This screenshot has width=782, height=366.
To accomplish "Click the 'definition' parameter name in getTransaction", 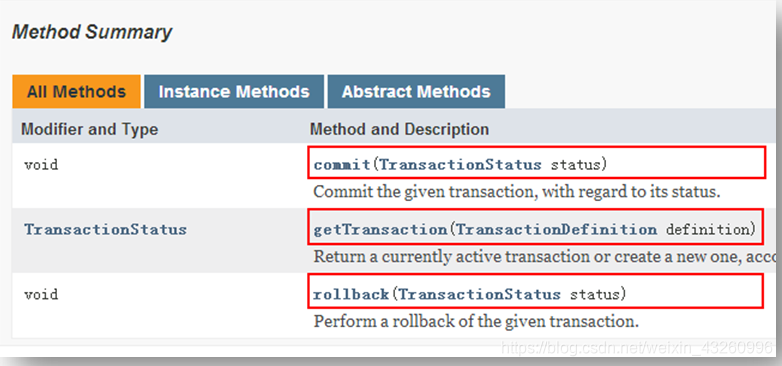I will [708, 230].
